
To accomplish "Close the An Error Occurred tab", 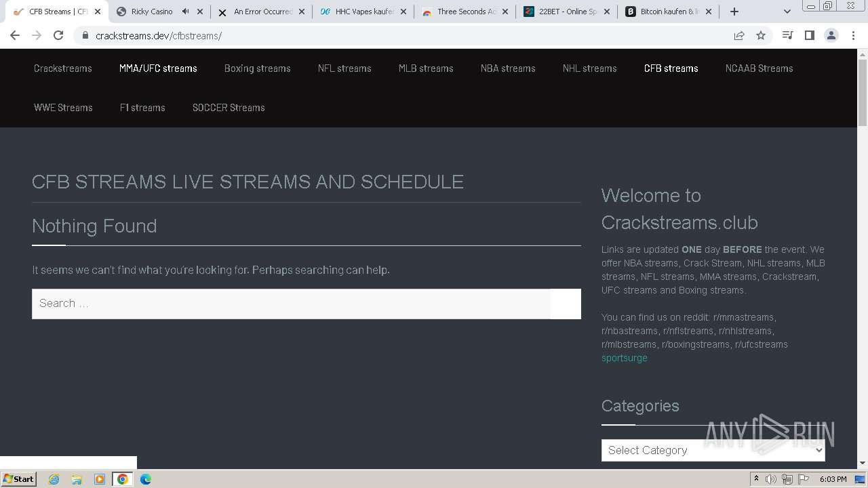I will pyautogui.click(x=302, y=12).
